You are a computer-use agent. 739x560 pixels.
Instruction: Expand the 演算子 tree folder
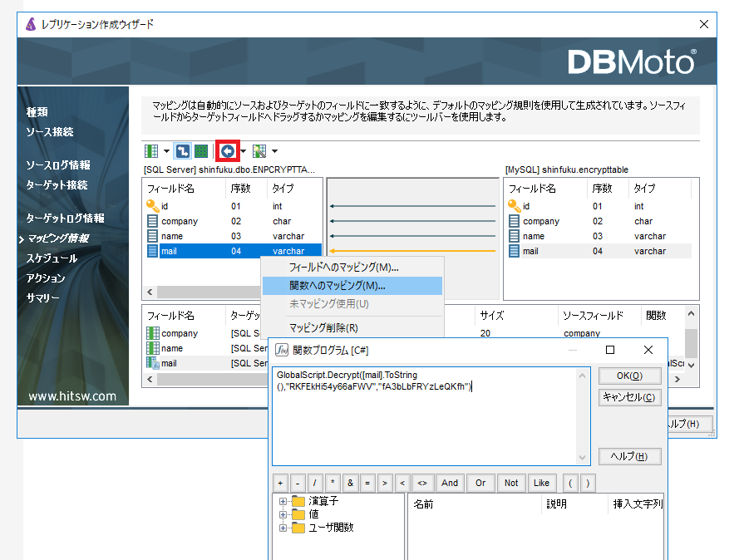283,501
